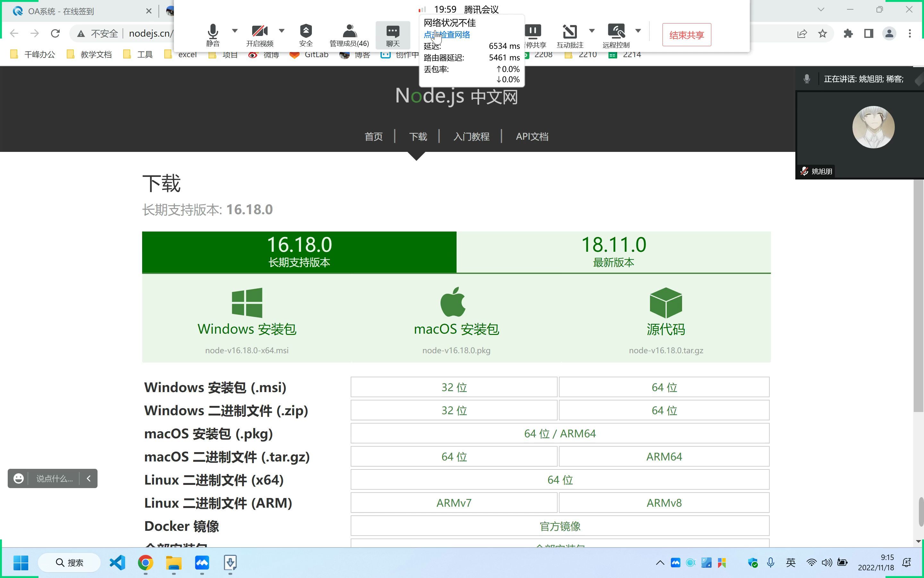Reload the current page
Viewport: 924px width, 578px height.
point(56,34)
